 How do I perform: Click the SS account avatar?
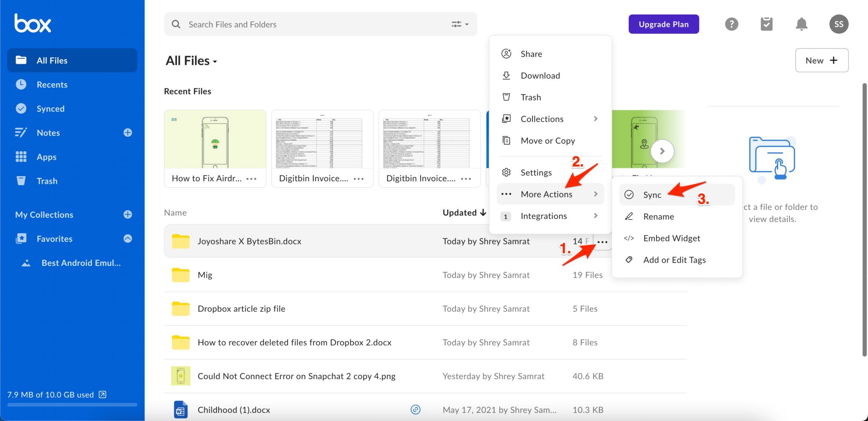pyautogui.click(x=838, y=24)
